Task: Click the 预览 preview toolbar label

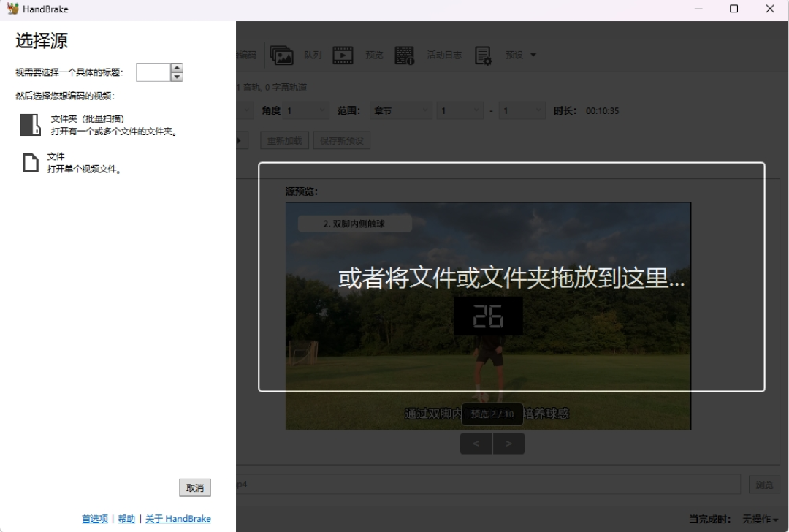Action: (x=374, y=55)
